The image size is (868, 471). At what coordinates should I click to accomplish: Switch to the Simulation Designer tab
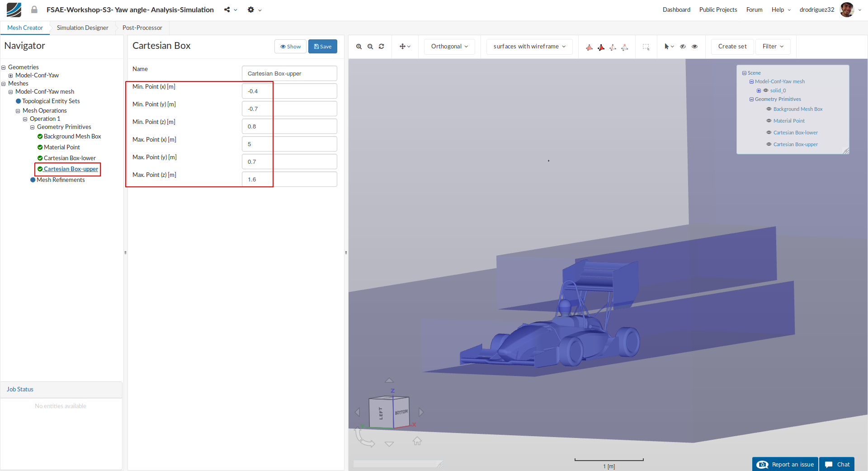[x=82, y=28]
